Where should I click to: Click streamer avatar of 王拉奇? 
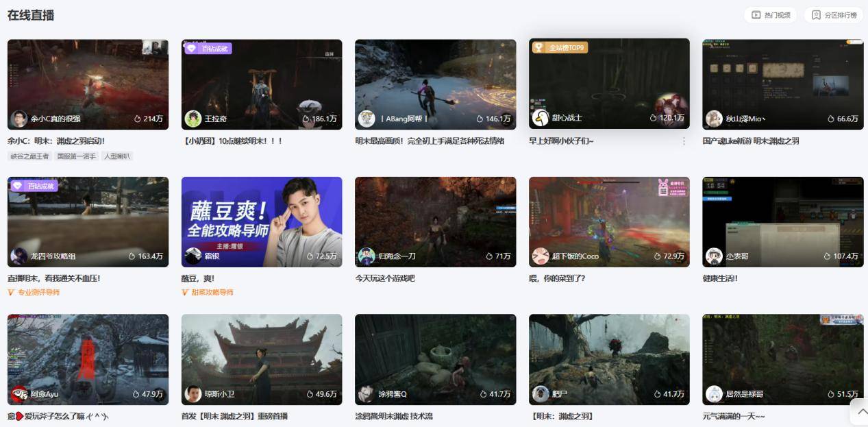point(193,119)
